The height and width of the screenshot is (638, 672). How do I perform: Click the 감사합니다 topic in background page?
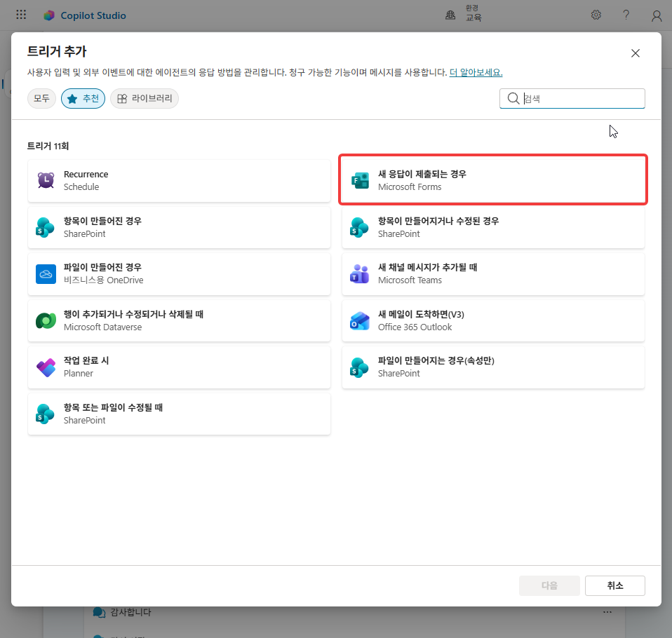[130, 612]
